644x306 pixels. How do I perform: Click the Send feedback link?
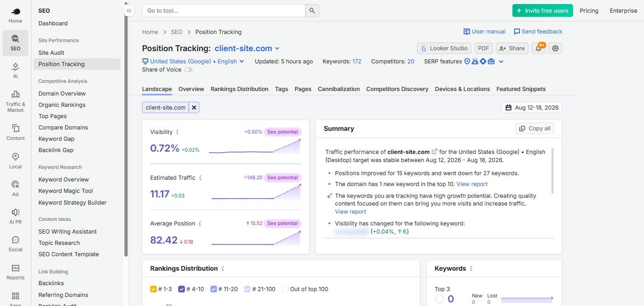(x=538, y=32)
